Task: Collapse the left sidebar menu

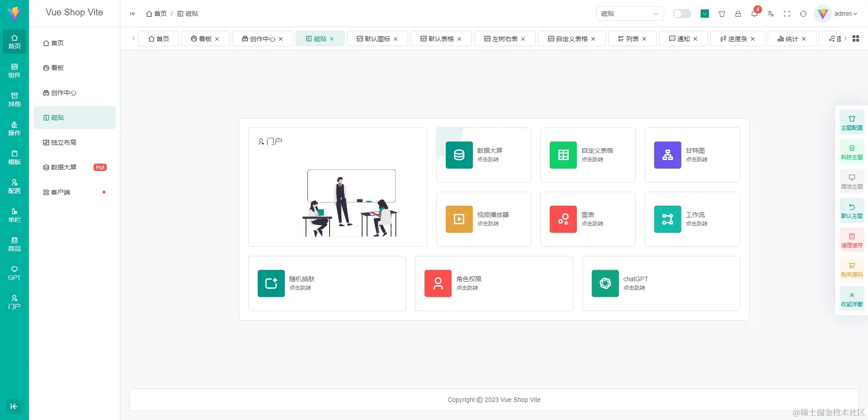Action: coord(132,14)
